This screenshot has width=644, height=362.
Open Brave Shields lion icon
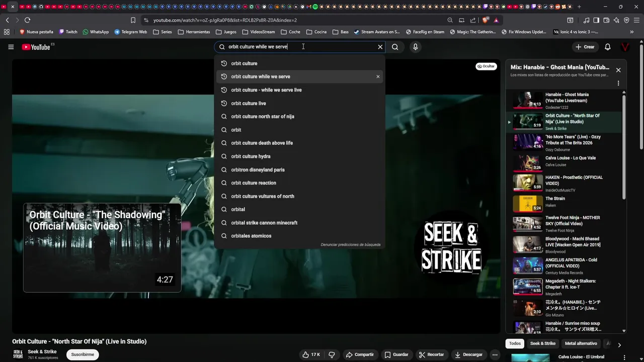pyautogui.click(x=486, y=20)
